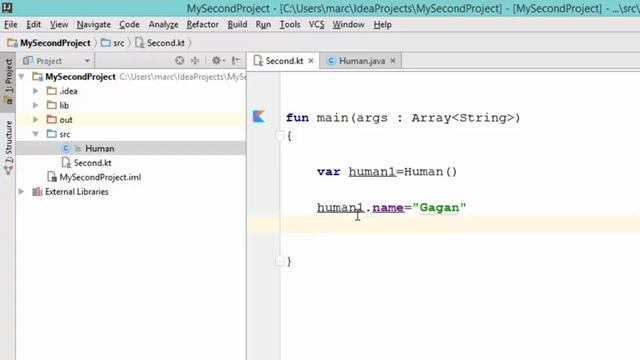The image size is (640, 360).
Task: Click the out folder icon
Action: point(51,120)
